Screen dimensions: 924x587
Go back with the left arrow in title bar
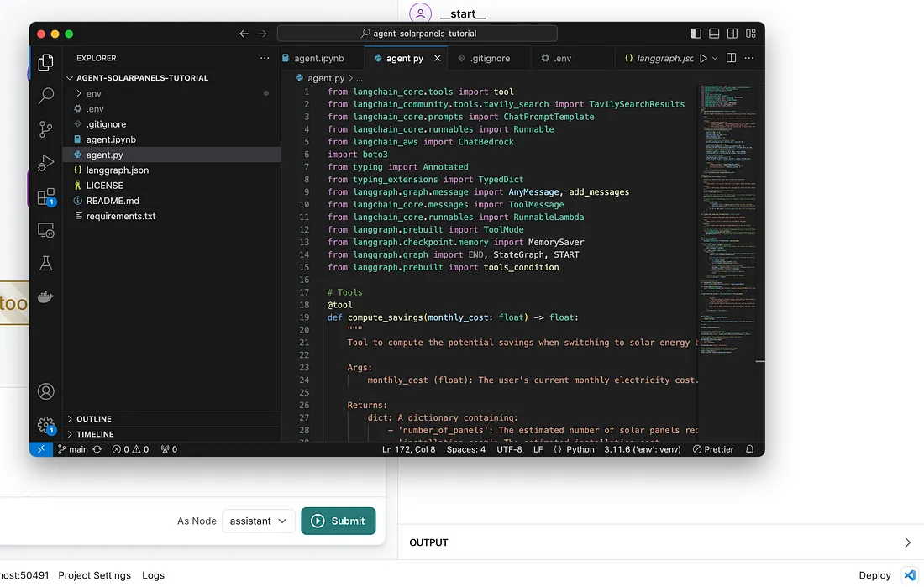coord(244,34)
